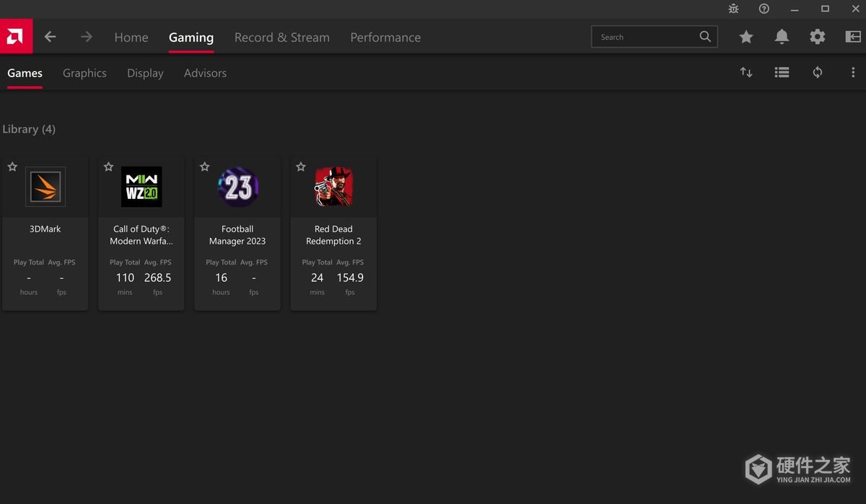Screen dimensions: 866x504
Task: Open settings gear icon
Action: coord(817,37)
